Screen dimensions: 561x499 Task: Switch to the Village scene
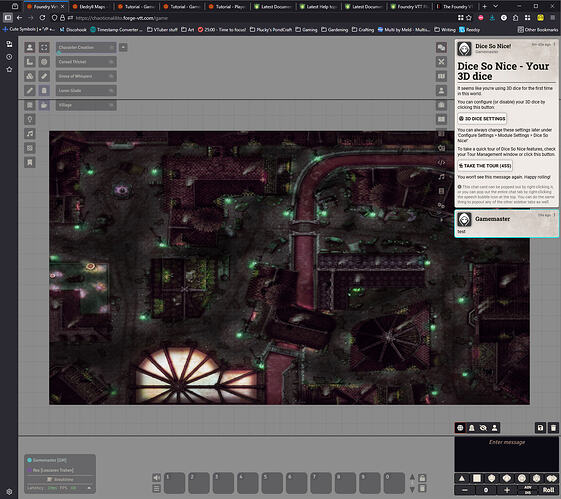(86, 105)
